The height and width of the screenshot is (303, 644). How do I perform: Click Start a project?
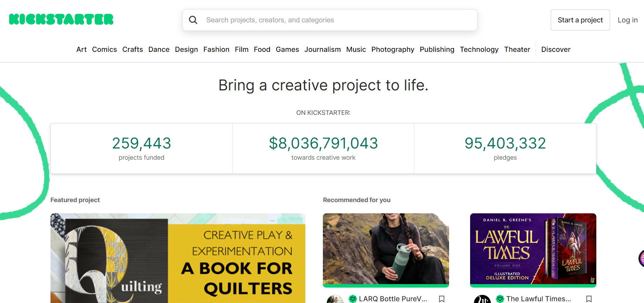(580, 20)
